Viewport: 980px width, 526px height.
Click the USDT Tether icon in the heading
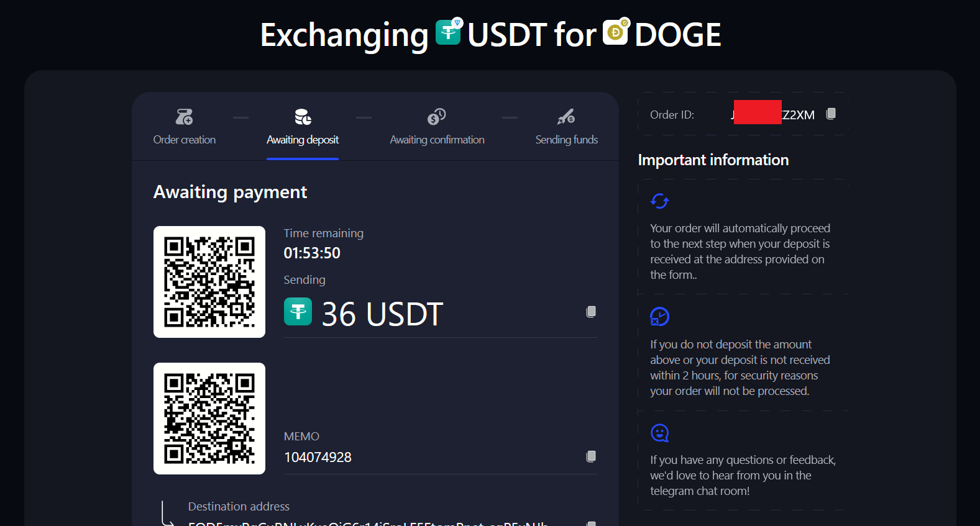(x=449, y=32)
